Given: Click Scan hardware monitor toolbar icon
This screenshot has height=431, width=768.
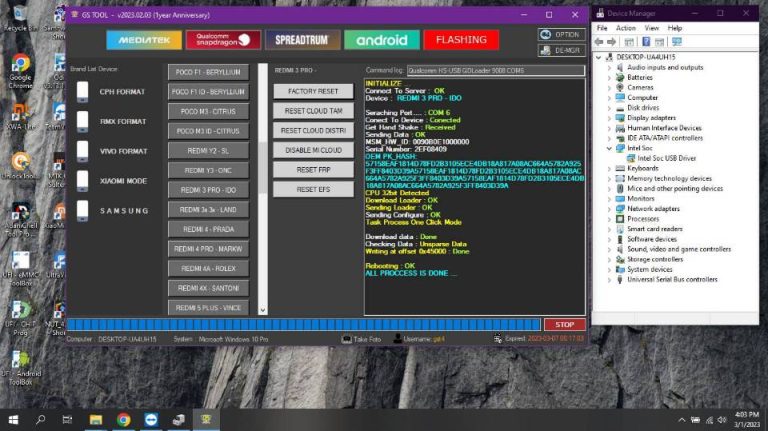Looking at the screenshot, I should tap(677, 42).
